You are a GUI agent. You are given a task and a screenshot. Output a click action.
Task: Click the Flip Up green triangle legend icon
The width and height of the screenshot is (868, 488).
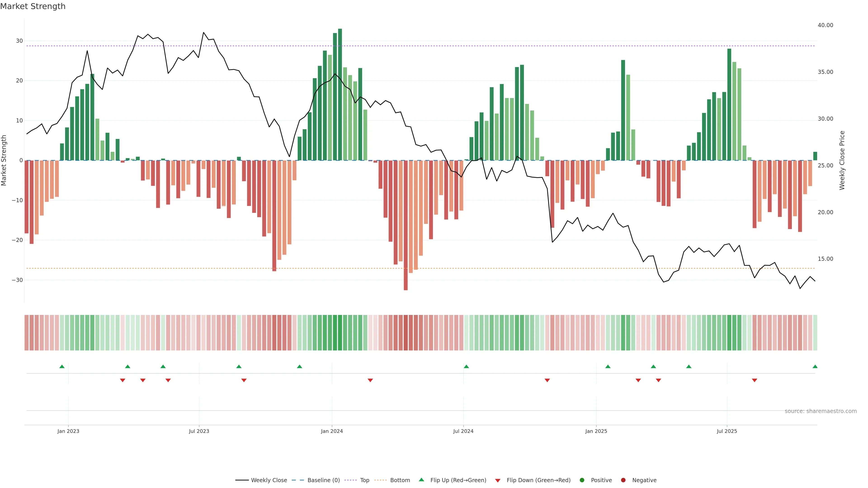click(x=421, y=480)
